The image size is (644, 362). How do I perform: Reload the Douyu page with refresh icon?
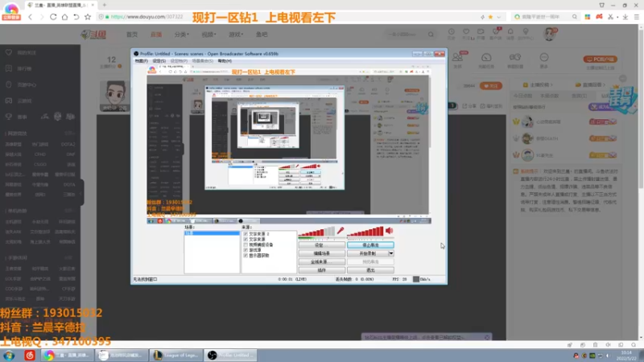53,17
